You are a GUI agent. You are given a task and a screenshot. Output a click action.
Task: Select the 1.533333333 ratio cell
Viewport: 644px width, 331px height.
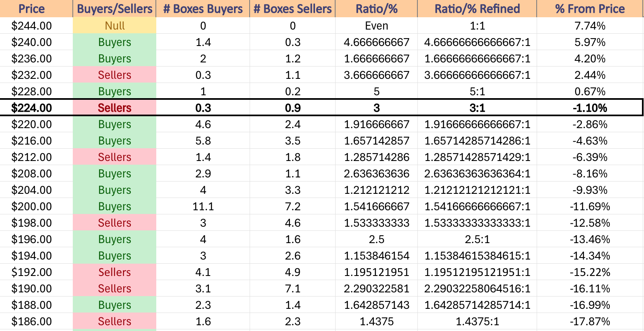pyautogui.click(x=376, y=223)
